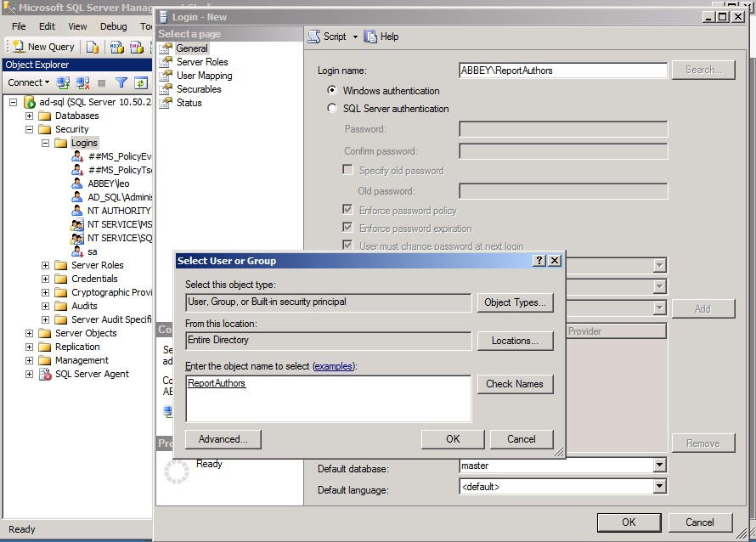Screen dimensions: 756x542
Task: Click the NT SERVICE\MS login icon
Action: coord(77,225)
